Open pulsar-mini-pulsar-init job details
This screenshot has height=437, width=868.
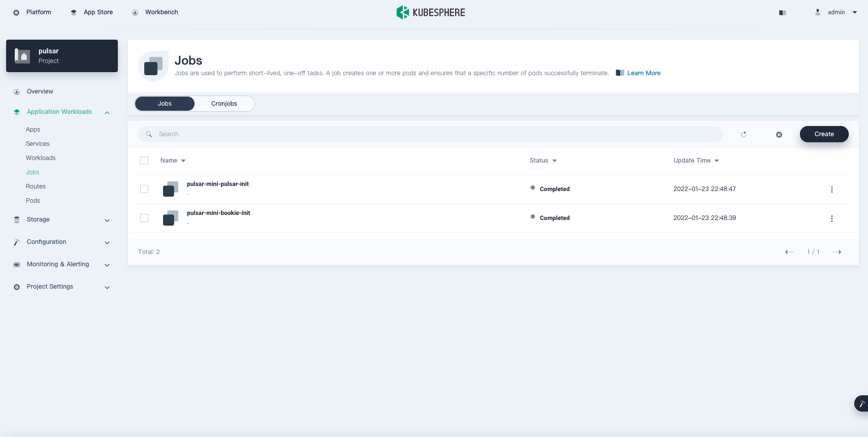pyautogui.click(x=218, y=184)
